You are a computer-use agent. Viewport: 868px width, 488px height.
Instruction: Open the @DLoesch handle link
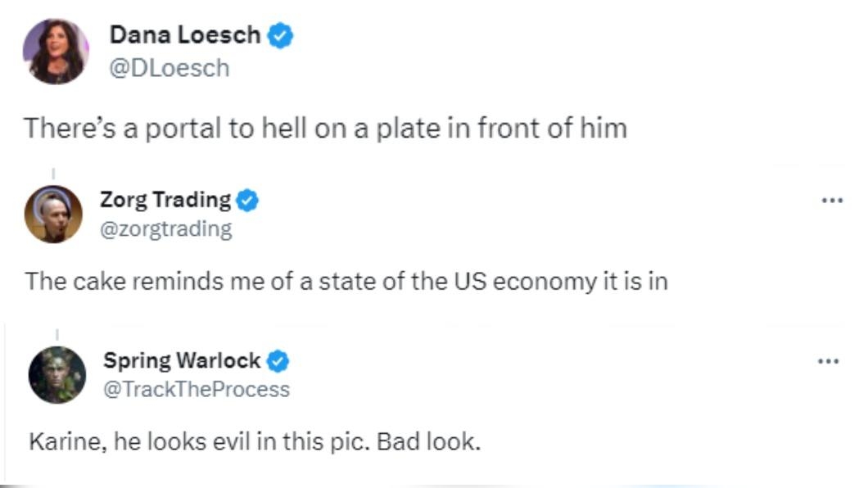[x=170, y=68]
